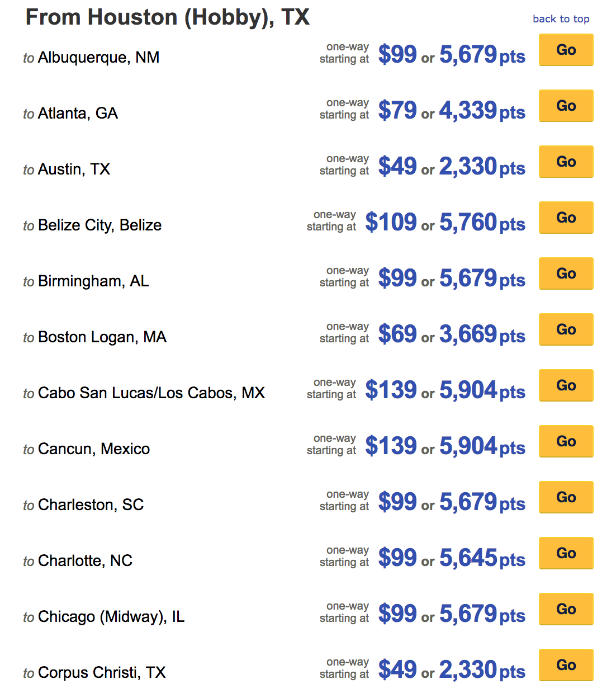The height and width of the screenshot is (698, 616).
Task: Click the $49 Austin, TX price
Action: pyautogui.click(x=397, y=166)
